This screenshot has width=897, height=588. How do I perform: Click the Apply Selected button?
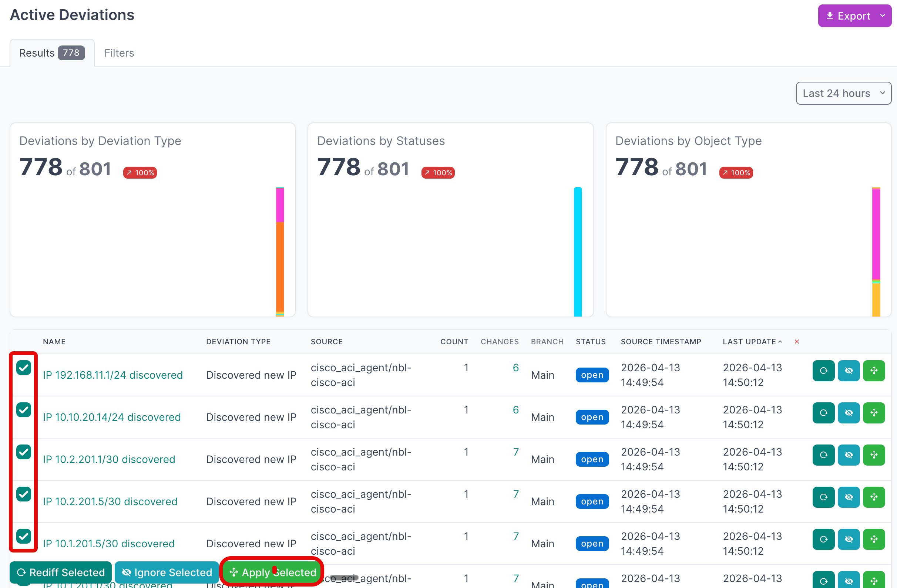(272, 572)
